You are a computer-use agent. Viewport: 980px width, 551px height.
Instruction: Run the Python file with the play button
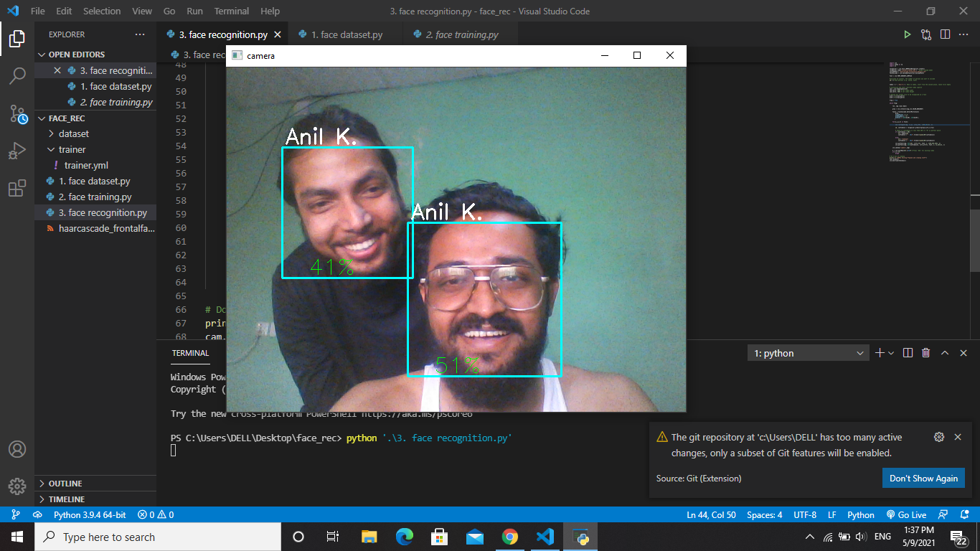click(907, 34)
